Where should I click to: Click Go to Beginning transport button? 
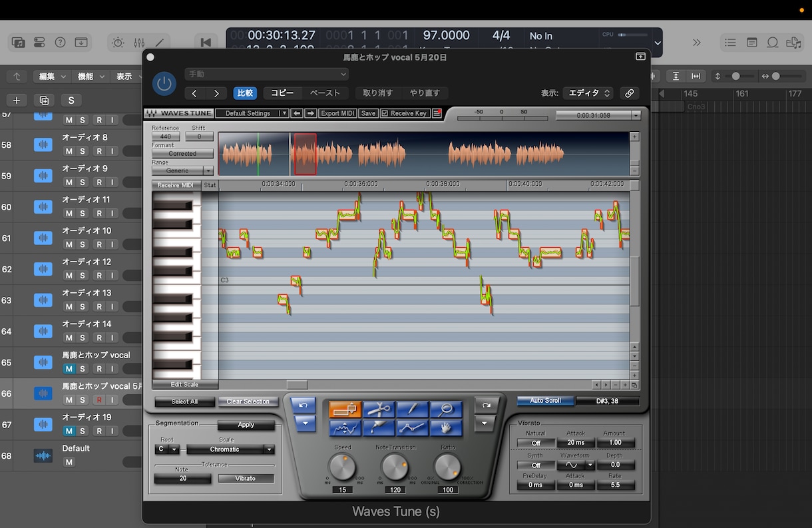[x=206, y=42]
